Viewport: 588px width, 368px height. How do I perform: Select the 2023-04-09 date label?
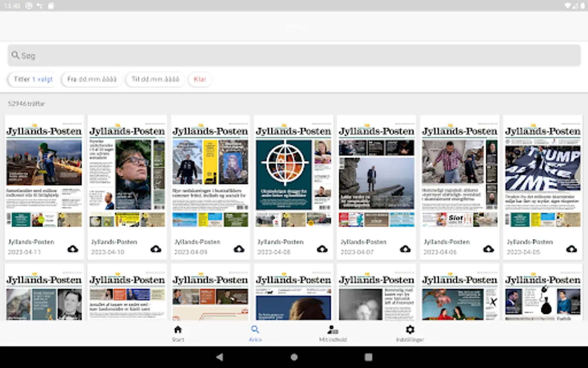[191, 252]
